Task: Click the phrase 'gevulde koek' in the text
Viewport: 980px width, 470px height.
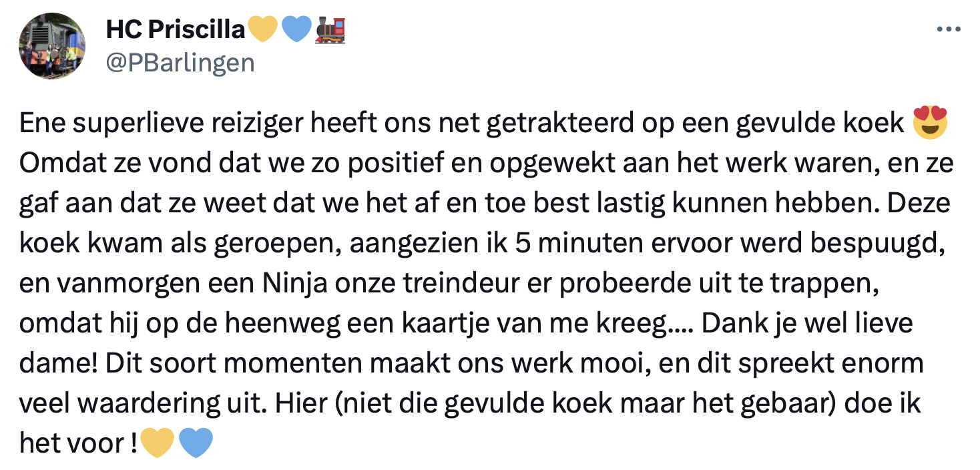Action: coord(820,124)
